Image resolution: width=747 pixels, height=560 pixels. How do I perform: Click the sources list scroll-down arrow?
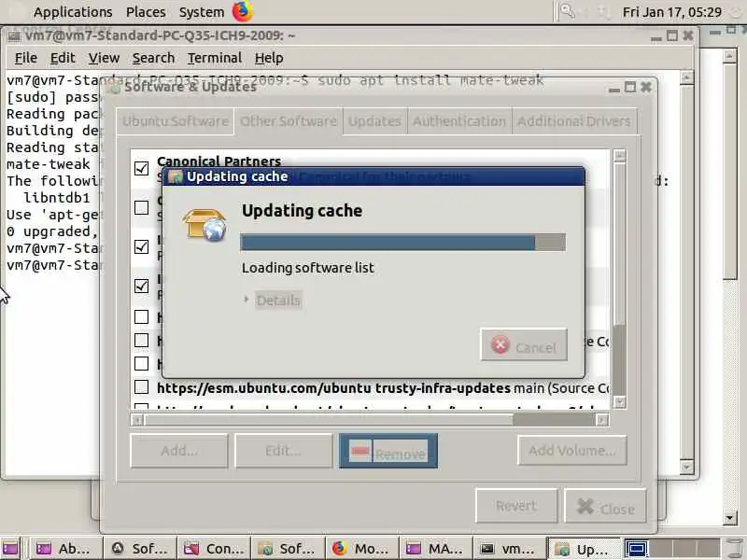620,402
